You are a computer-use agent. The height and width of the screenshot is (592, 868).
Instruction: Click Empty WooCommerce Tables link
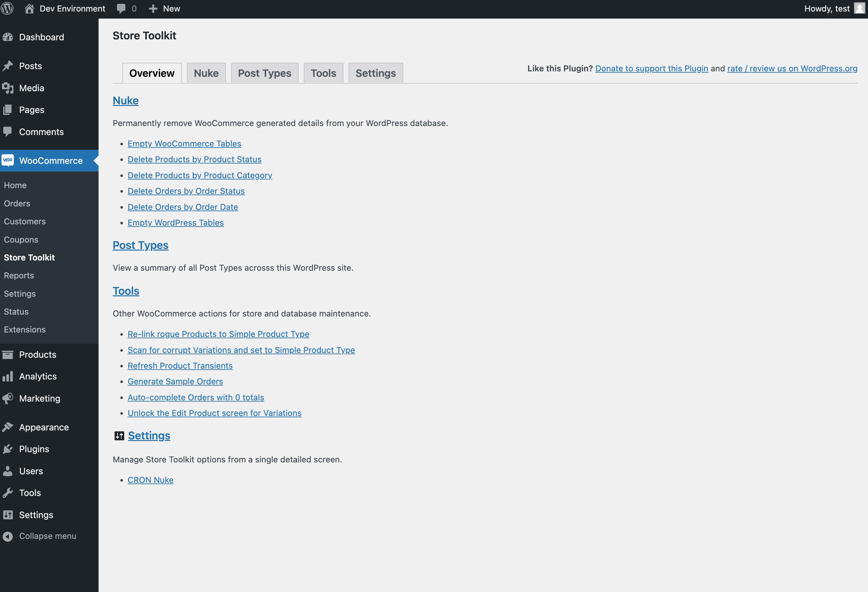click(x=184, y=143)
